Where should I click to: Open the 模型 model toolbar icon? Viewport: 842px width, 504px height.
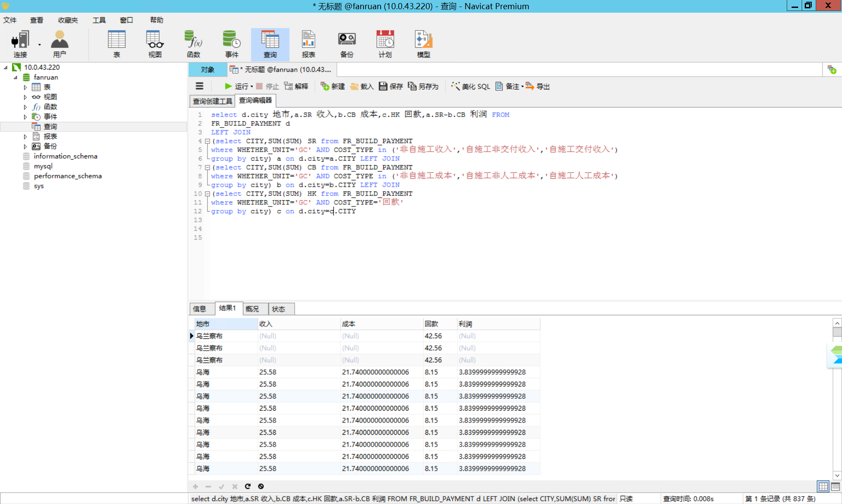pyautogui.click(x=424, y=44)
